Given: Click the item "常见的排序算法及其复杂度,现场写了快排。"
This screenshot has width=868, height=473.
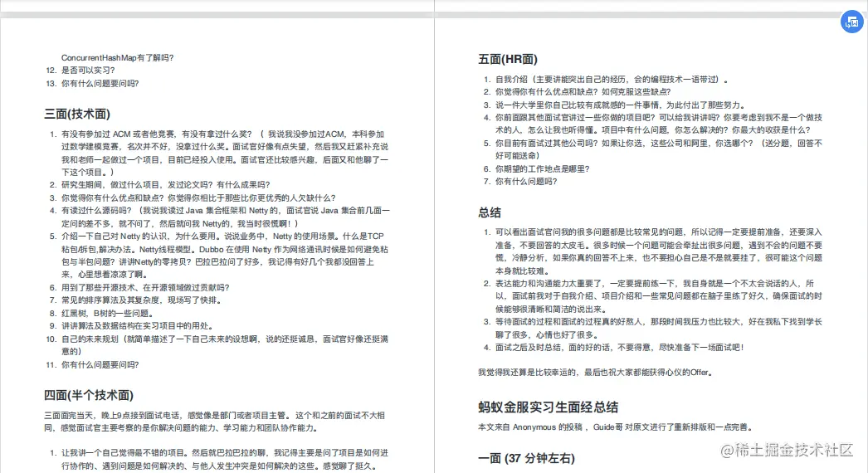Looking at the screenshot, I should (142, 300).
